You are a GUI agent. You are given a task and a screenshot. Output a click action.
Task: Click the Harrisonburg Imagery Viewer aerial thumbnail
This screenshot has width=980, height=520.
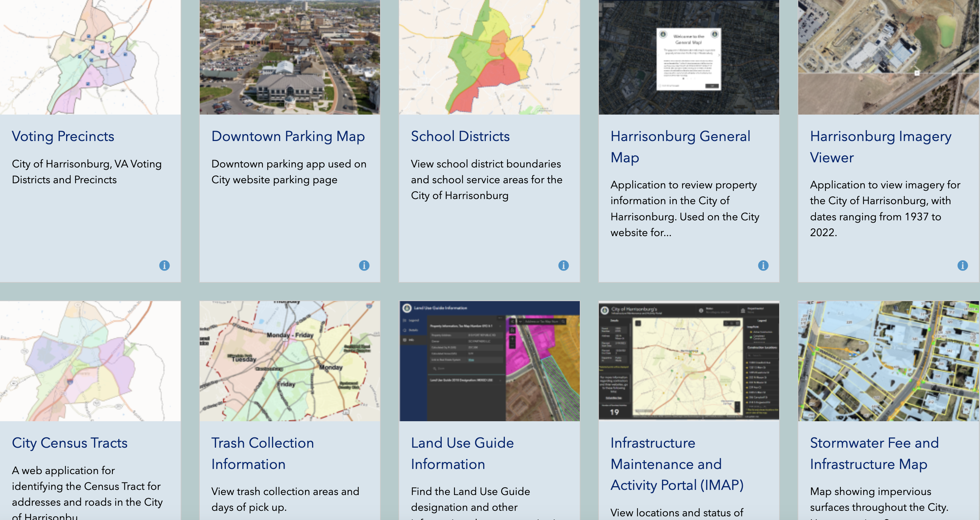coord(888,57)
